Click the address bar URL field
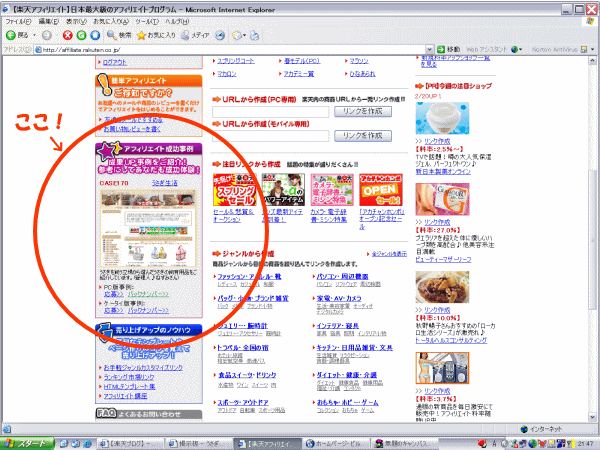 coord(230,49)
